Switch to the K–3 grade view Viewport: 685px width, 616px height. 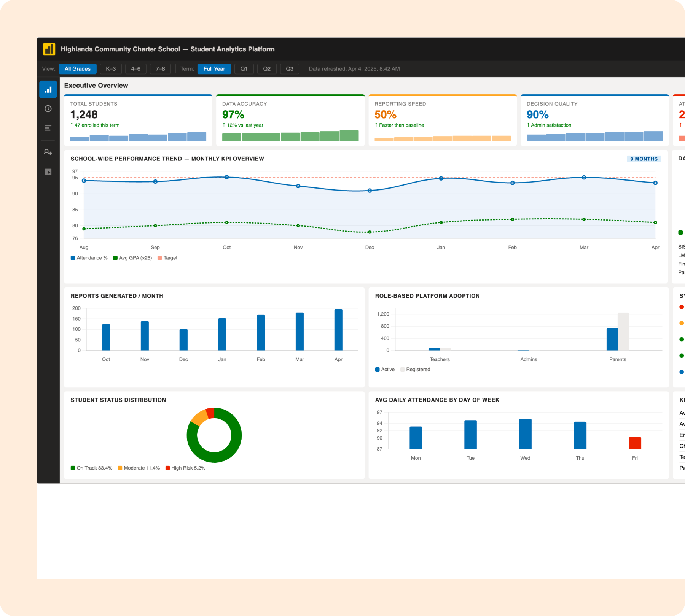(111, 69)
